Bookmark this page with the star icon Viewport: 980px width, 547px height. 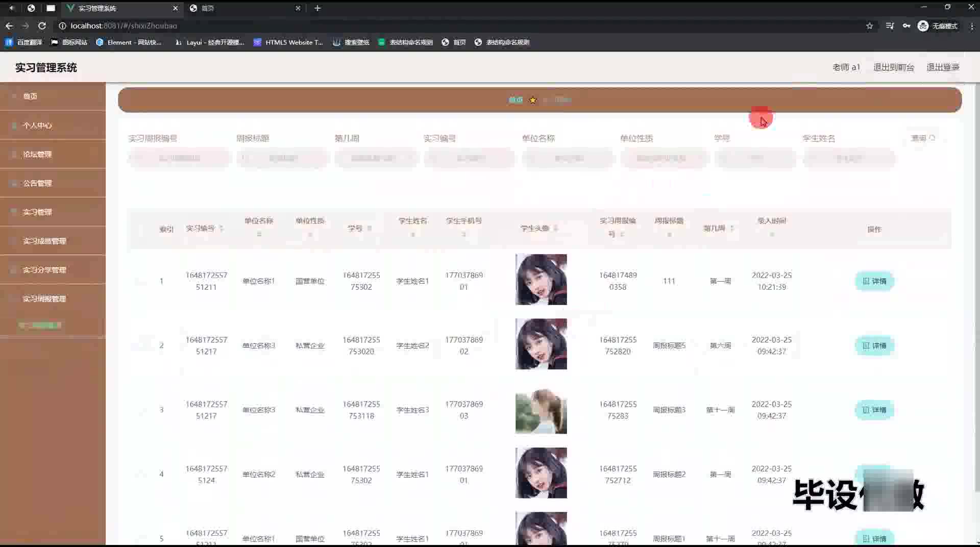869,26
